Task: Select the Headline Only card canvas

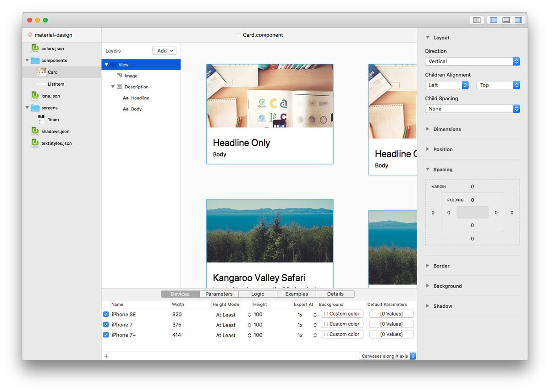Action: 269,114
